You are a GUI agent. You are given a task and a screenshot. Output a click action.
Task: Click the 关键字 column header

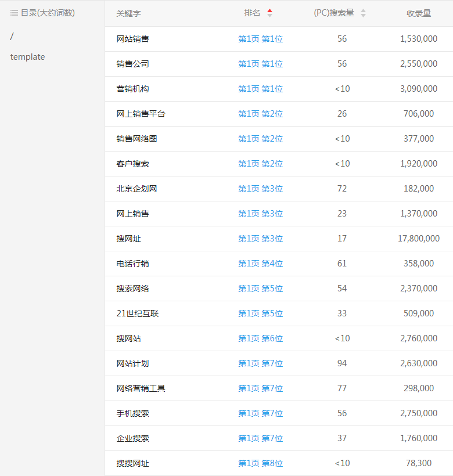[128, 13]
